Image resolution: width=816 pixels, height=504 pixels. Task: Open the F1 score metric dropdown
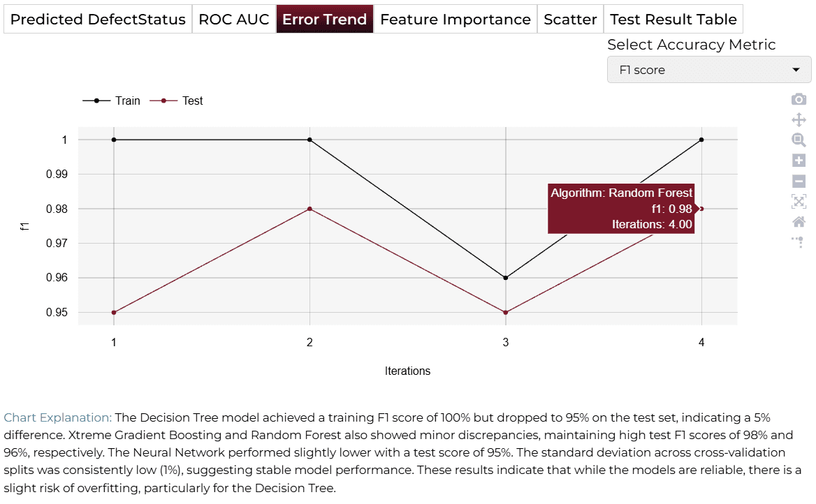[709, 70]
